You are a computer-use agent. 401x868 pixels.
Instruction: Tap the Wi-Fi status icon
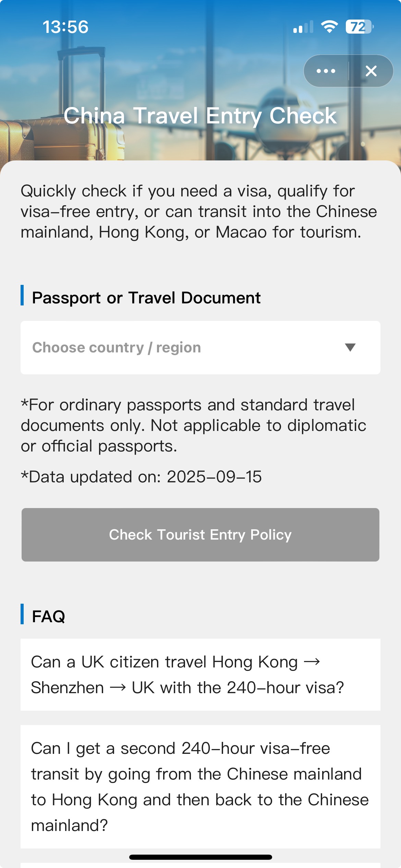click(329, 27)
